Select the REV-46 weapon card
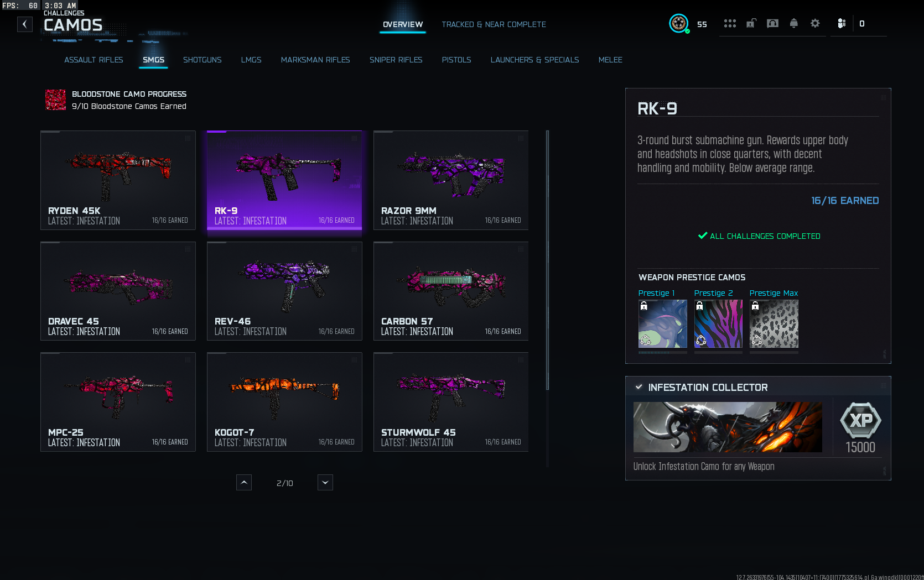This screenshot has height=580, width=924. pos(284,291)
